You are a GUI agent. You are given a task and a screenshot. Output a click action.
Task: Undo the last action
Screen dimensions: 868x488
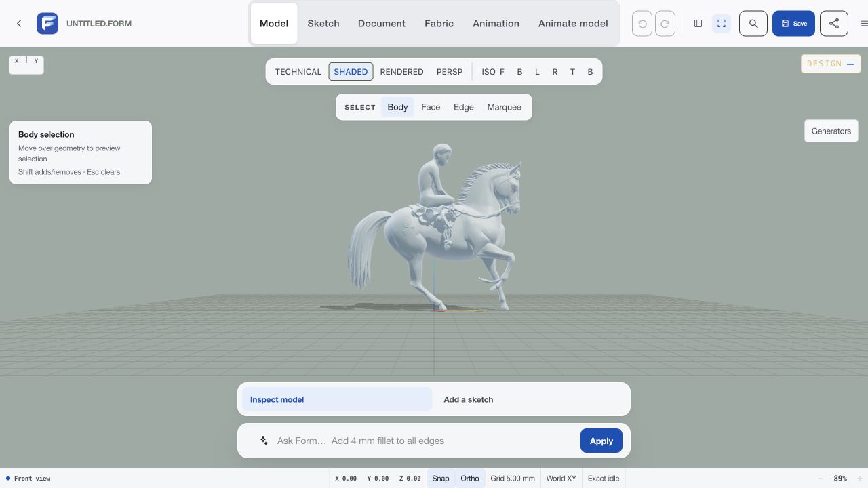[642, 24]
